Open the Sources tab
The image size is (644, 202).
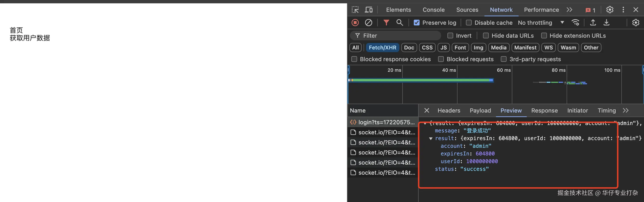(x=467, y=10)
